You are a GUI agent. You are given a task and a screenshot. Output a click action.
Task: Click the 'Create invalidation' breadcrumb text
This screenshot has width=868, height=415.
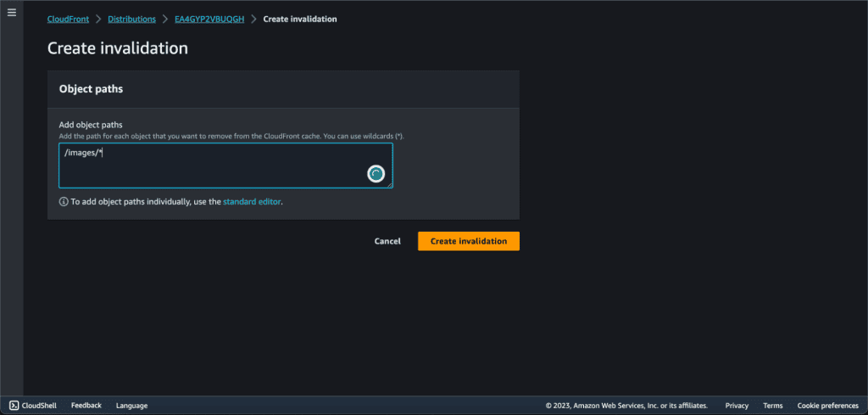[300, 19]
